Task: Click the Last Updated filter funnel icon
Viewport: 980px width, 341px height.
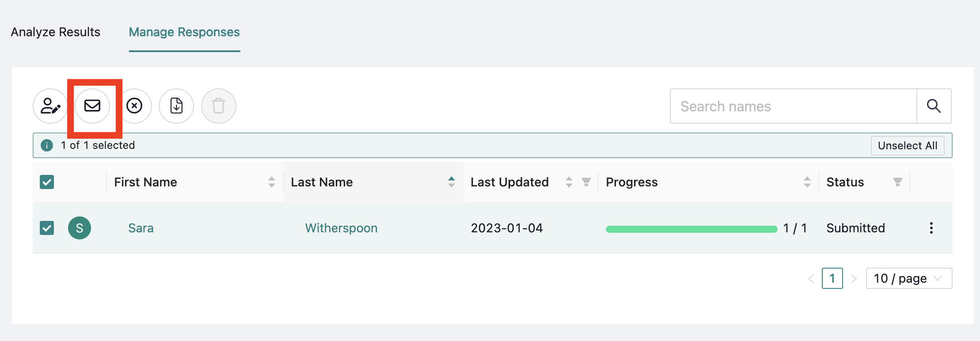Action: point(586,182)
